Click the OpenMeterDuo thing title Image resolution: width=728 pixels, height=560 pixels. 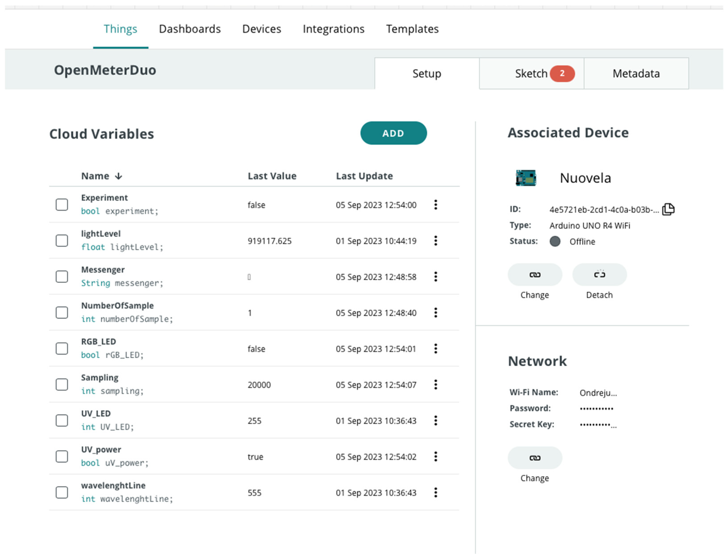(x=105, y=70)
